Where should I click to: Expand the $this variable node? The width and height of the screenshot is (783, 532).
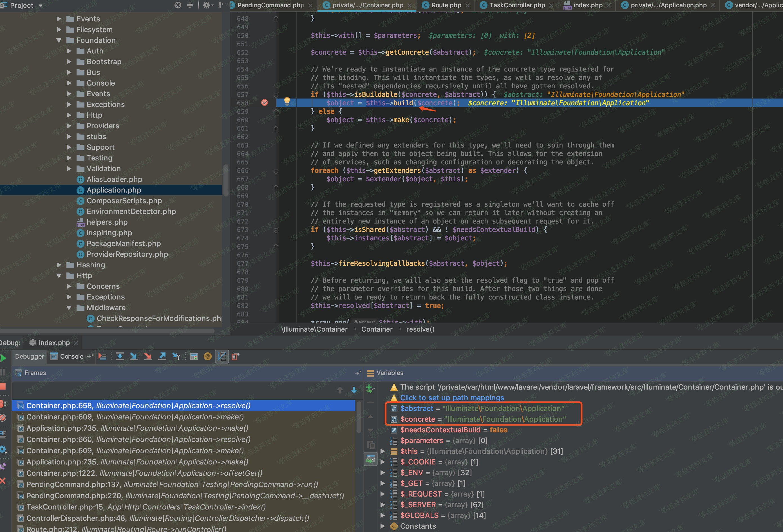coord(383,451)
